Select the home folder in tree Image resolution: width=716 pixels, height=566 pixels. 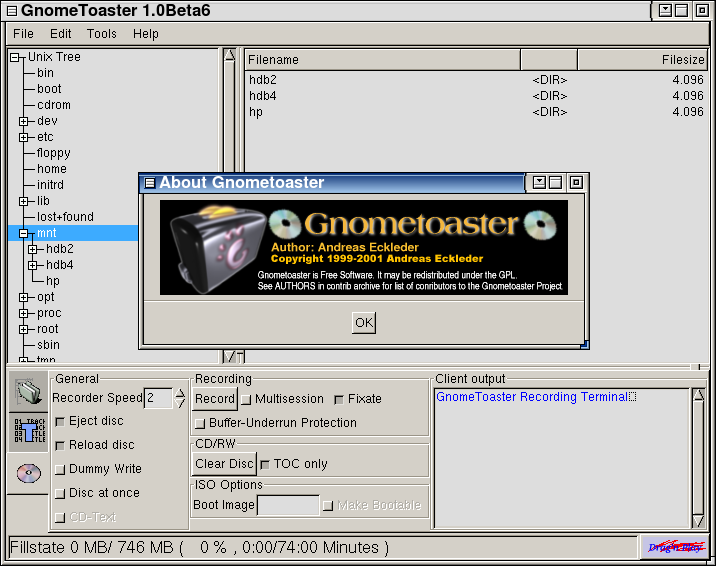(x=52, y=169)
